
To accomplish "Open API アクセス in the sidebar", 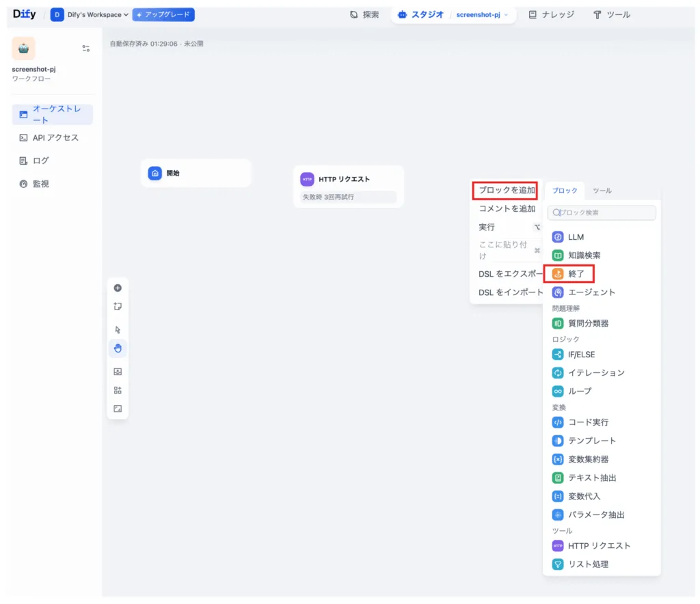I will (x=55, y=138).
